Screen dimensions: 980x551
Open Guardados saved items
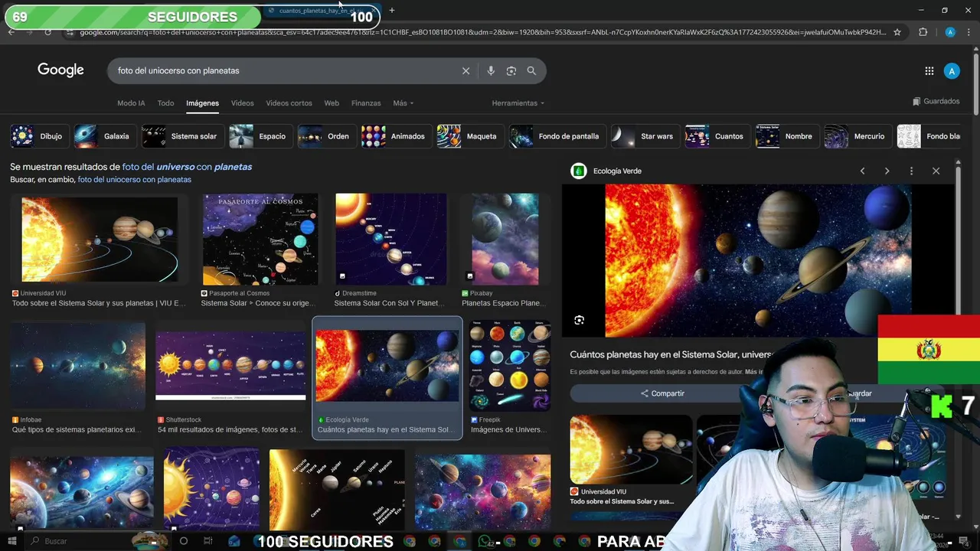coord(936,101)
